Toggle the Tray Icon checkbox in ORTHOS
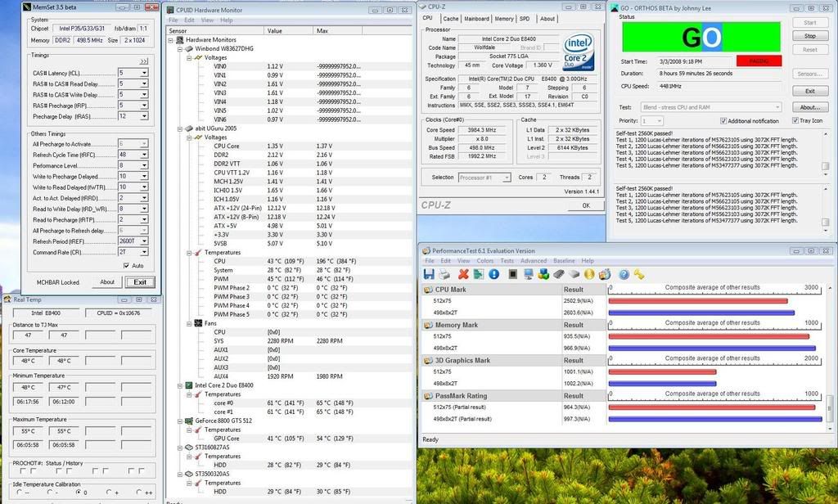The height and width of the screenshot is (504, 838). pyautogui.click(x=795, y=121)
